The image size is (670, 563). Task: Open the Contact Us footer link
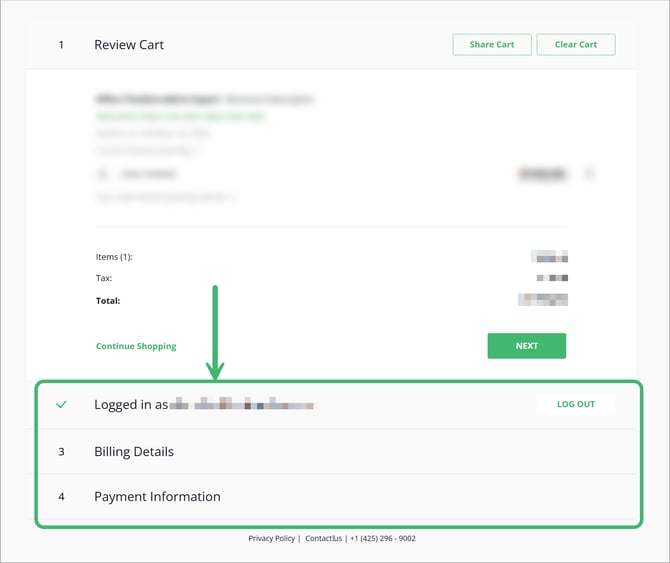click(x=324, y=538)
